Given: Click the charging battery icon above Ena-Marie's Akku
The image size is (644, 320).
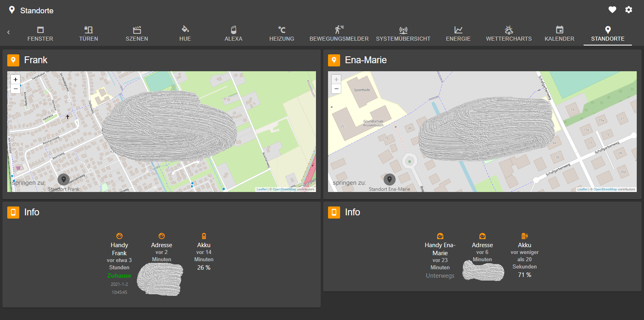Looking at the screenshot, I should [x=525, y=236].
